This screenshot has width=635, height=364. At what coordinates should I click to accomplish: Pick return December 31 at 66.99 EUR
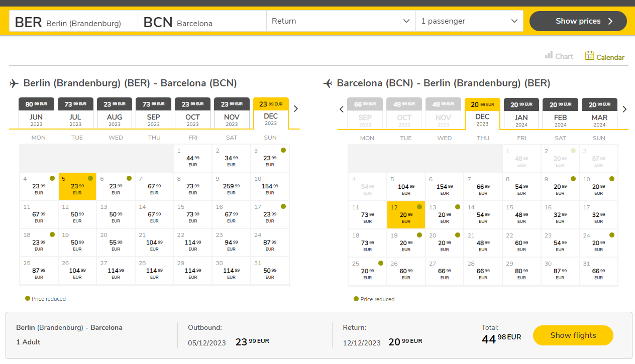(x=599, y=271)
